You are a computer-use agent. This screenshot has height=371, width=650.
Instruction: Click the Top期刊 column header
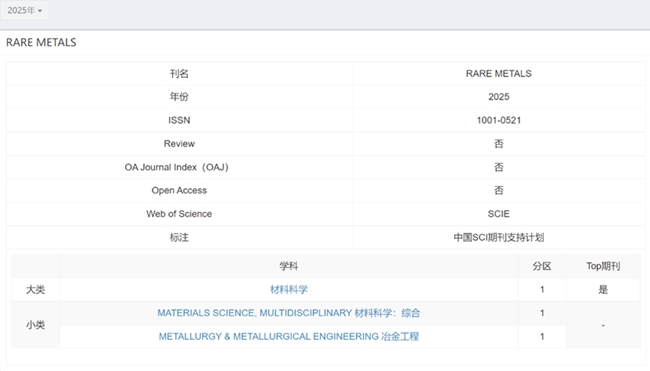(x=603, y=266)
